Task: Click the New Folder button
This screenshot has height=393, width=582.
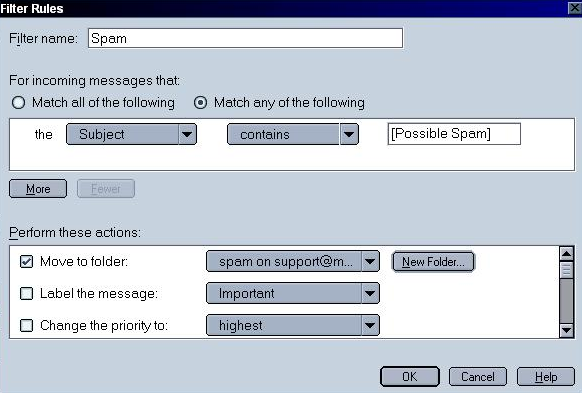Action: pos(433,262)
